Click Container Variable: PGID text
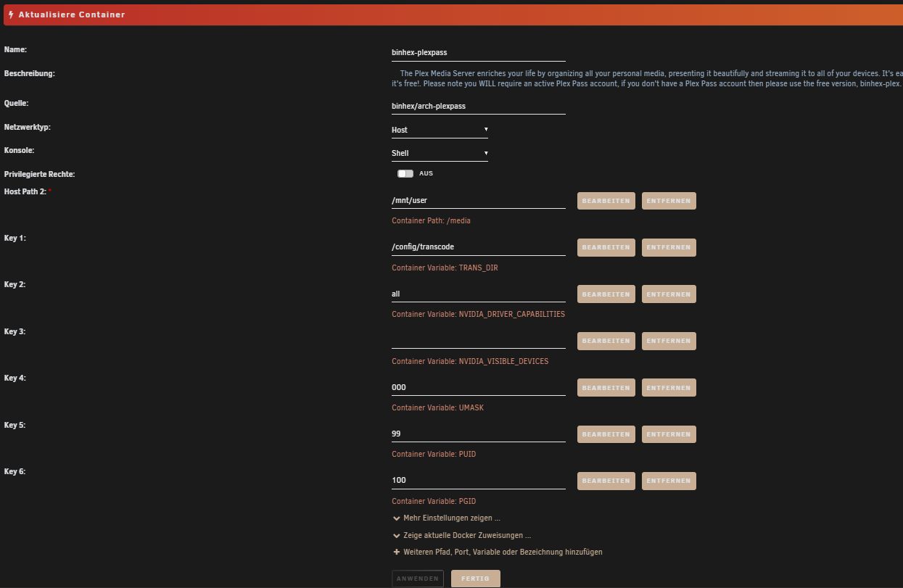 (434, 501)
